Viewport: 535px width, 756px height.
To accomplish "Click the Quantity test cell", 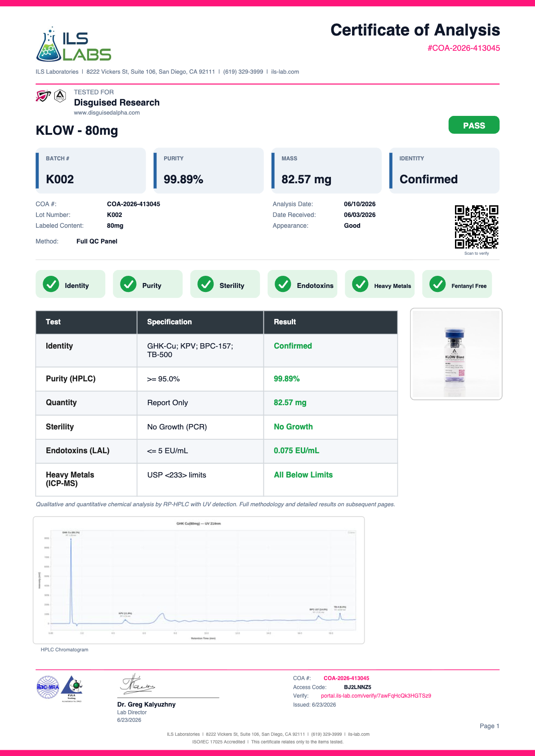I will click(86, 403).
